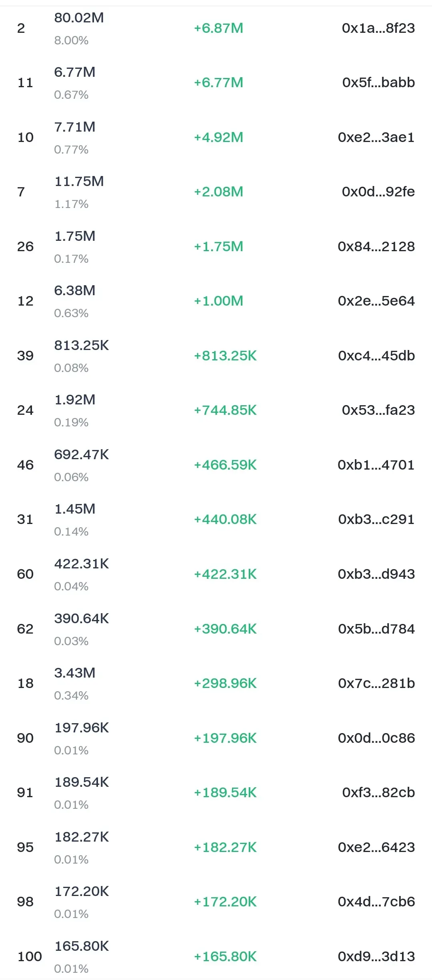The image size is (432, 980).
Task: Click the 80.02M balance amount
Action: tap(79, 18)
